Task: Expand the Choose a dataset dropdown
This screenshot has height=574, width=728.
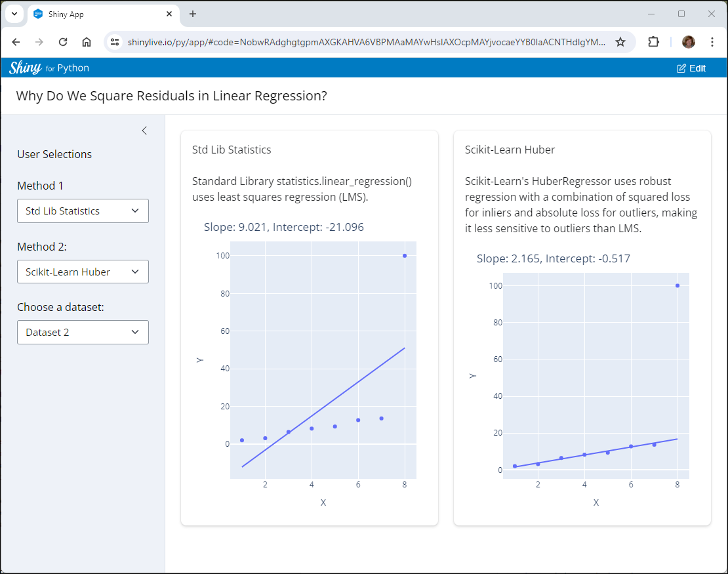Action: pos(83,332)
